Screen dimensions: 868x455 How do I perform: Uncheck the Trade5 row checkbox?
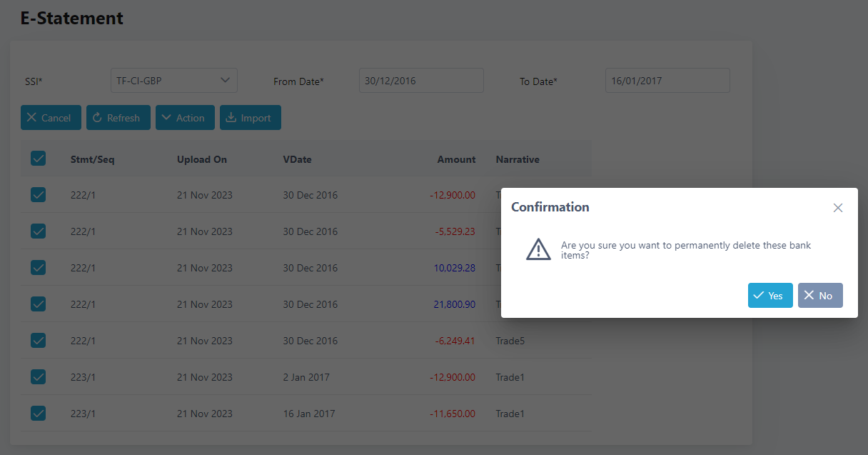39,340
